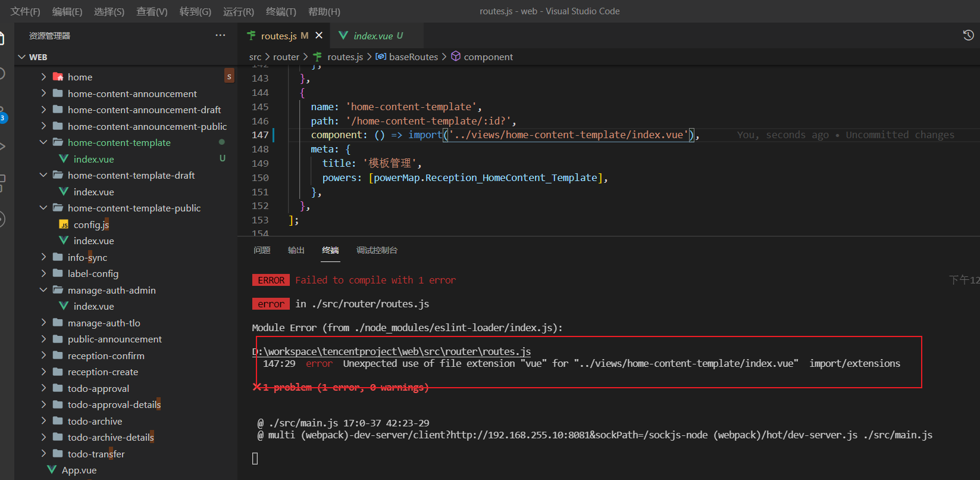Select the reception-create folder row
980x480 pixels.
point(126,372)
